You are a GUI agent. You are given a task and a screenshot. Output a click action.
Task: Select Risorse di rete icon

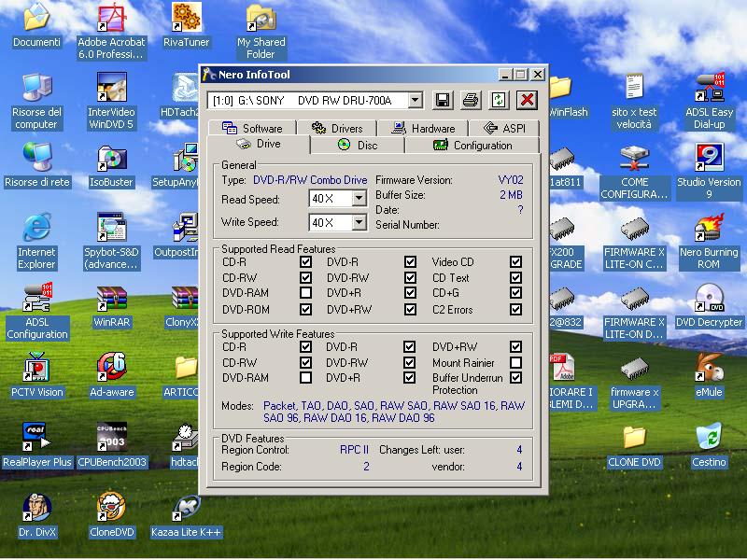tap(36, 166)
